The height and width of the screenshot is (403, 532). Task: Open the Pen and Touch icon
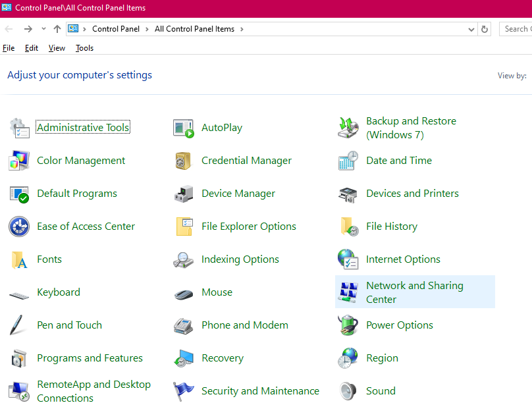coord(16,325)
